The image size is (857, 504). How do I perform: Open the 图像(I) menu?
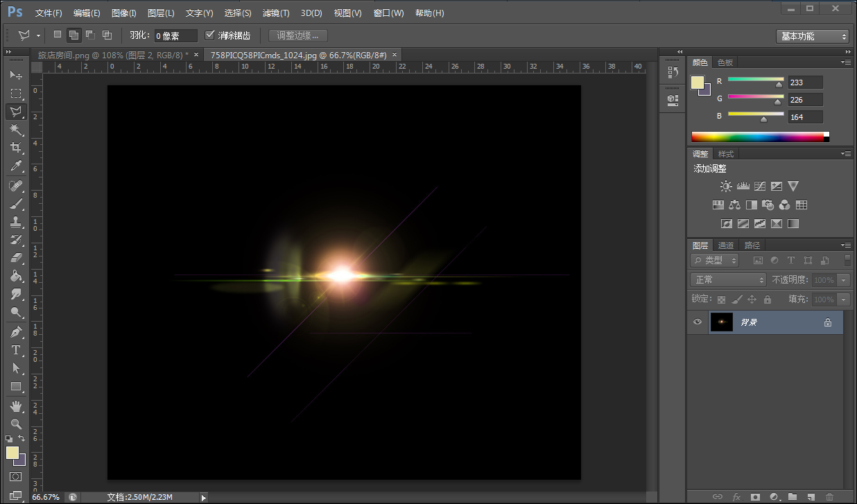coord(123,13)
